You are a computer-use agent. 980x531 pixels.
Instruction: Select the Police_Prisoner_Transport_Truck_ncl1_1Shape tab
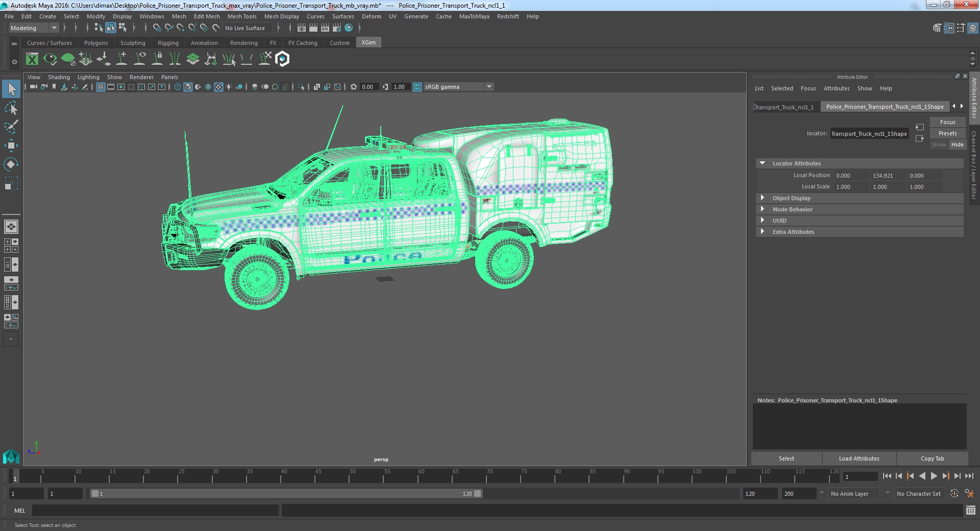click(885, 107)
